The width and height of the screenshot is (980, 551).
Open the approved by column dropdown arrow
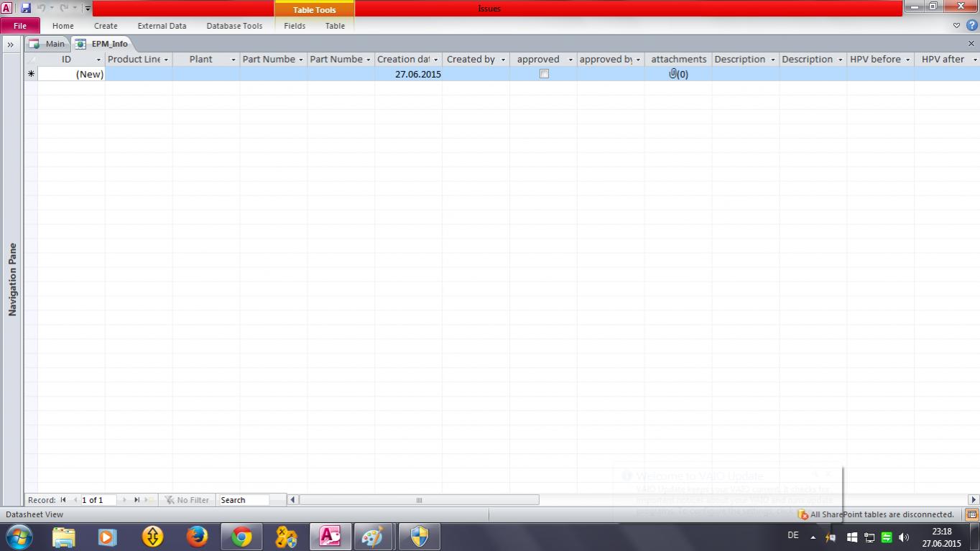[x=638, y=60]
